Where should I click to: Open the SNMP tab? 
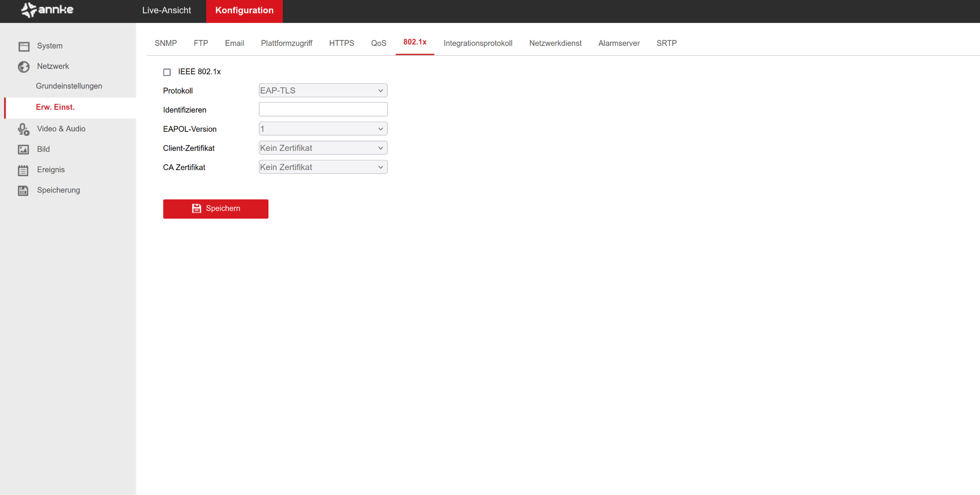tap(166, 43)
